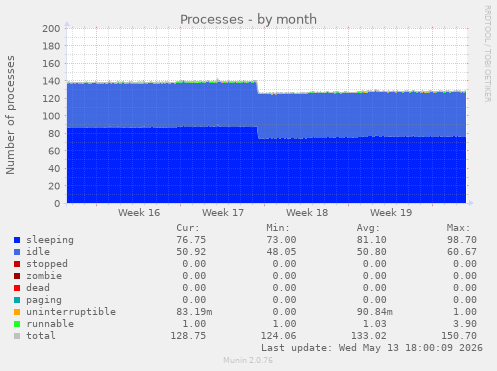Click idle minimum value 48.05
Viewport: 497px width, 371px height.
coord(281,252)
